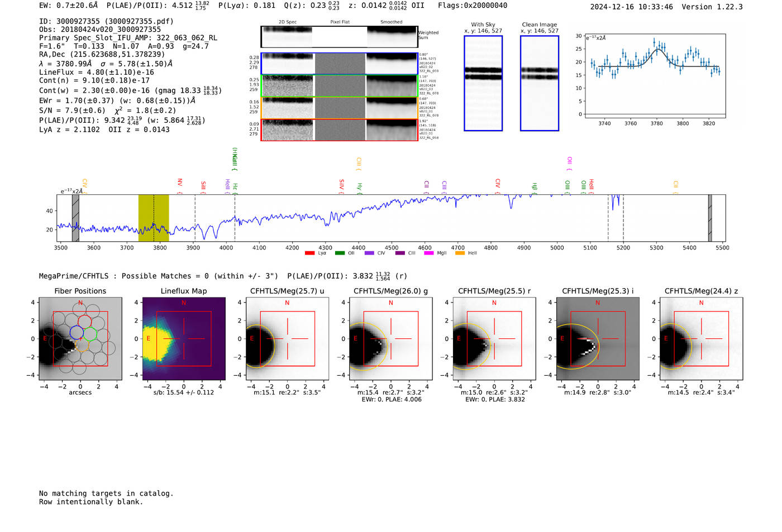Click the MegaPrime/CFHTLS : Possible Matches = 0 text
The height and width of the screenshot is (532, 782).
tap(124, 276)
